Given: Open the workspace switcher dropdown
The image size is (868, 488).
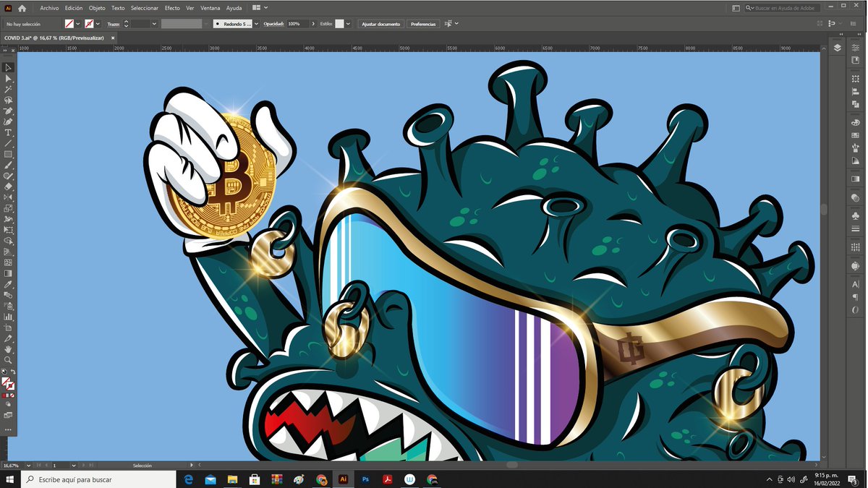Looking at the screenshot, I should [735, 8].
